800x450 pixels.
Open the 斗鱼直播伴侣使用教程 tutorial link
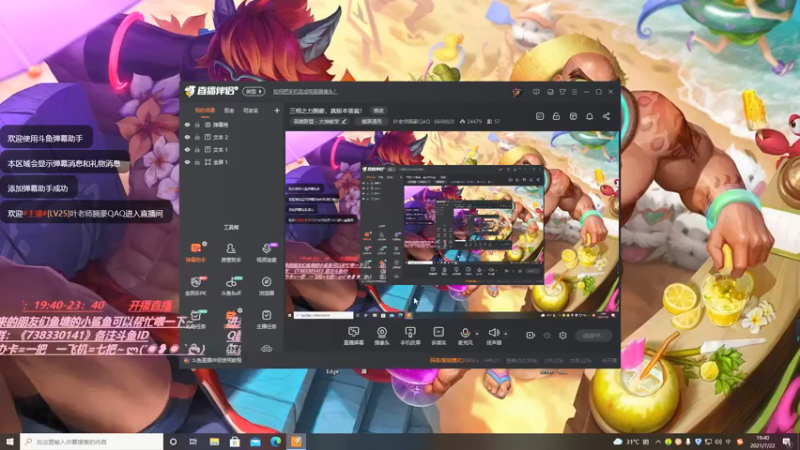point(213,360)
